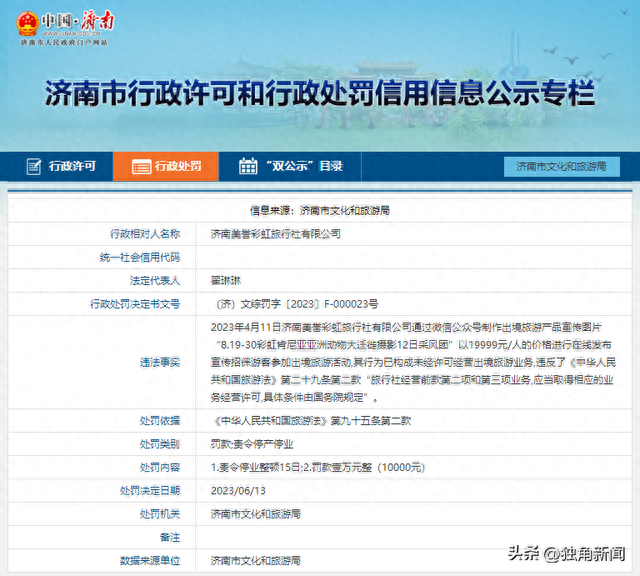This screenshot has width=640, height=576.
Task: Click the 处罚内容 label
Action: point(160,467)
